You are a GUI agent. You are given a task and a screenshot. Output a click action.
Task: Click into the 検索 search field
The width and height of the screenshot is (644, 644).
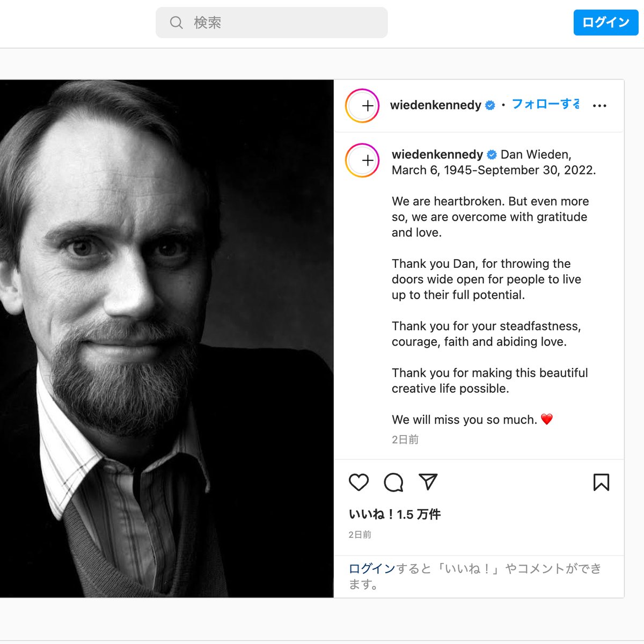click(279, 23)
